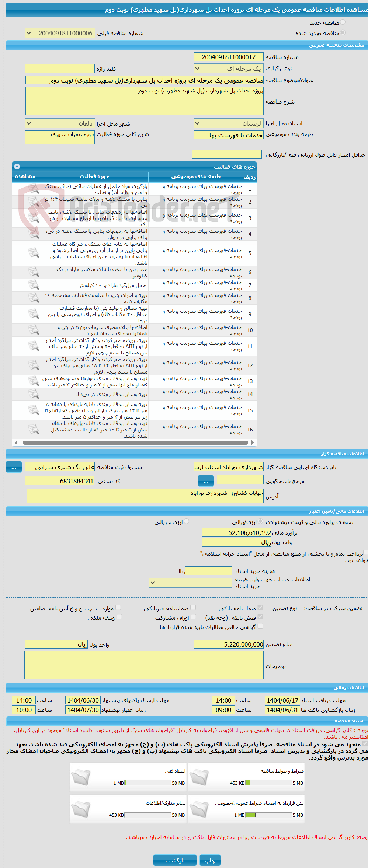Viewport: 368px width, 868px height.
Task: Open folder icon for سایر مدارک/اطلاعات
Action: tap(81, 809)
